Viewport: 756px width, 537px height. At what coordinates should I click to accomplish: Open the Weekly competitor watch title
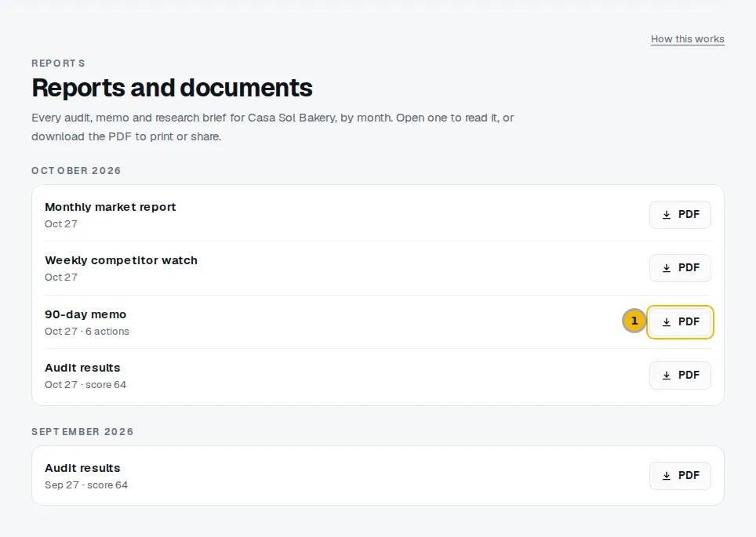click(121, 260)
